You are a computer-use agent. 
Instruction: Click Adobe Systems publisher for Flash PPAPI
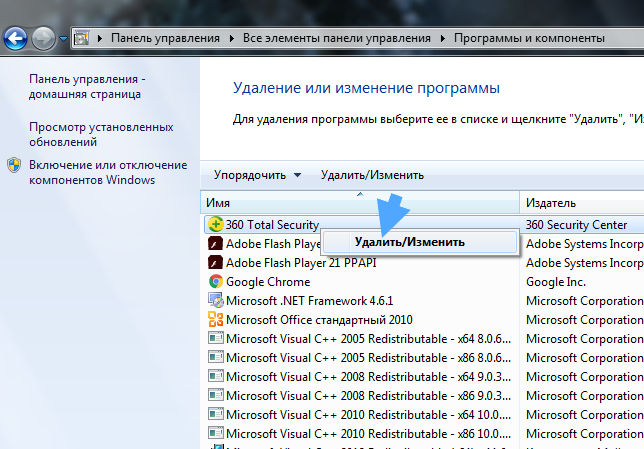tap(584, 262)
